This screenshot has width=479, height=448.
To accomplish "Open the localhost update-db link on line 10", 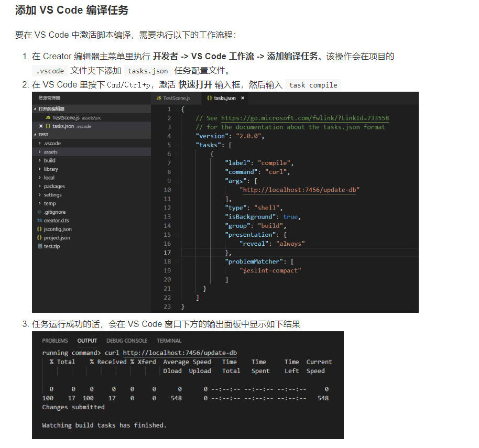I will (299, 190).
